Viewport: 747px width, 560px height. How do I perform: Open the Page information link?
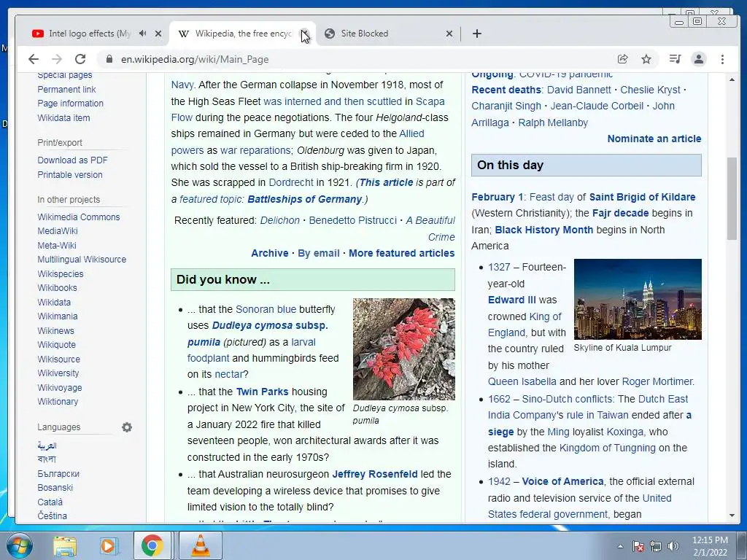(x=71, y=104)
